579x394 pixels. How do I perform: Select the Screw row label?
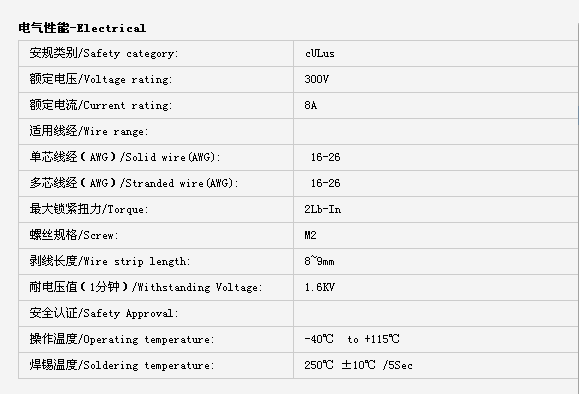(x=74, y=235)
